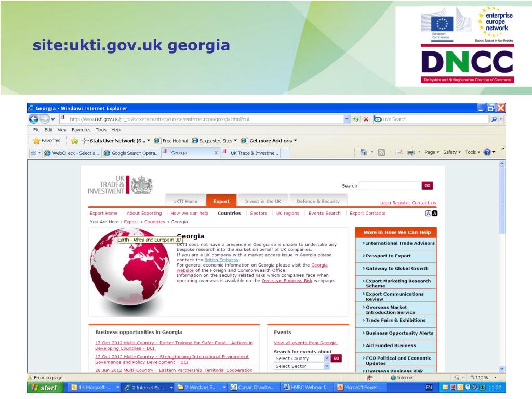Click the Error on page warning icon
532x399 pixels.
pos(31,378)
